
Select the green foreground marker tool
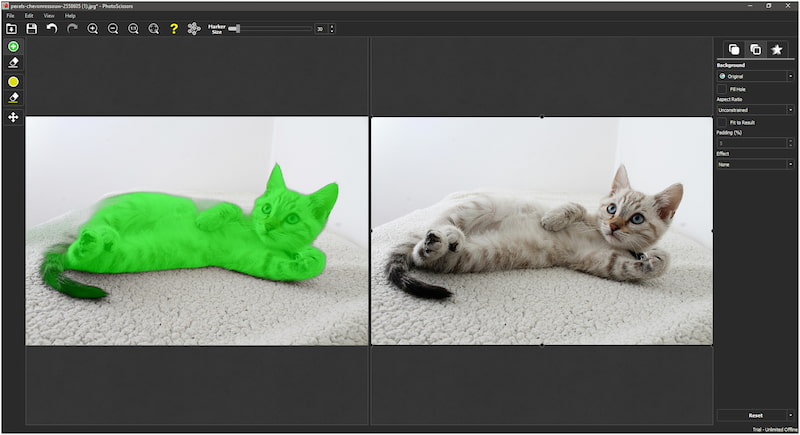(x=13, y=47)
